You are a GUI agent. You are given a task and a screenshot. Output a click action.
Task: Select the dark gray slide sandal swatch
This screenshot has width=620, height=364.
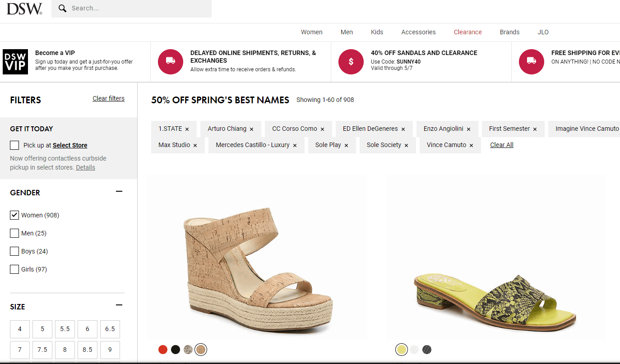tap(427, 350)
